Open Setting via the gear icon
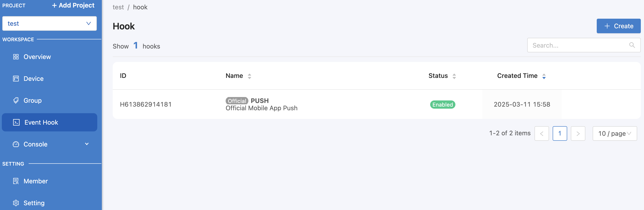 pos(16,203)
